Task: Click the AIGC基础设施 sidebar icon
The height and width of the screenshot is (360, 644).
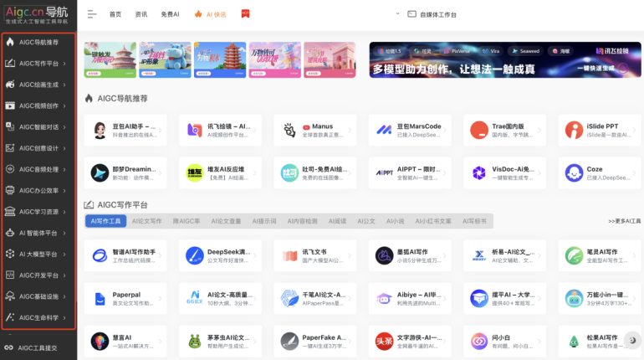Action: (10, 296)
